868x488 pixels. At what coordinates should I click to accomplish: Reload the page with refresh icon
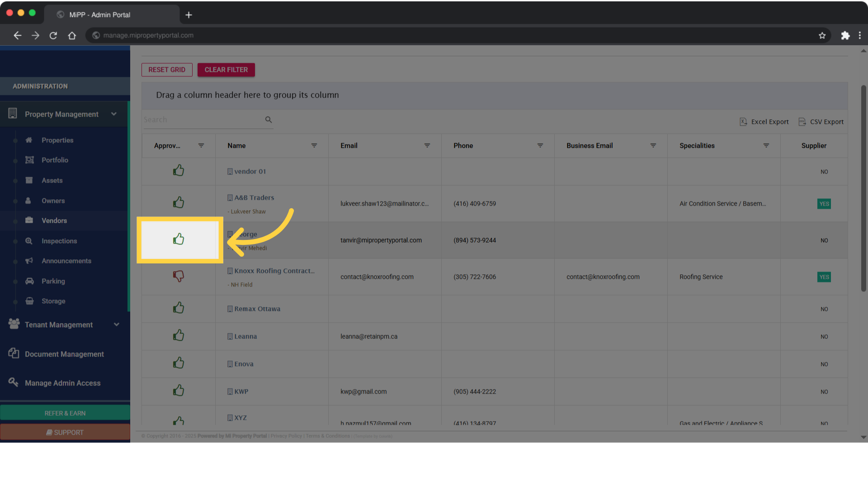53,35
